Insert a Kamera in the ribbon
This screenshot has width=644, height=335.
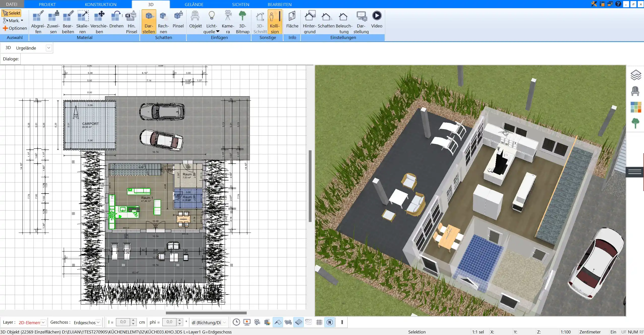click(228, 22)
